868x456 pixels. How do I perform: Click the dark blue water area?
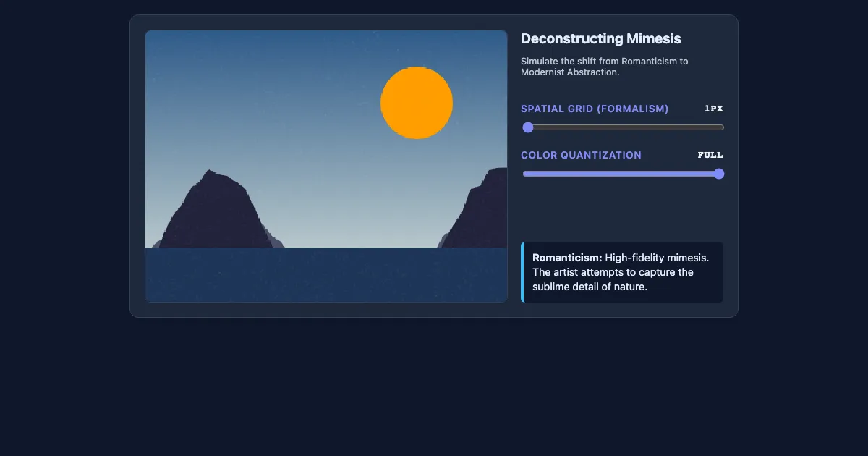[326, 274]
